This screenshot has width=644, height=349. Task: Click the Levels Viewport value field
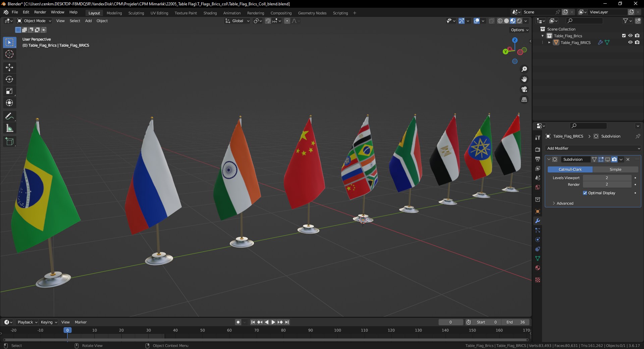coord(607,178)
